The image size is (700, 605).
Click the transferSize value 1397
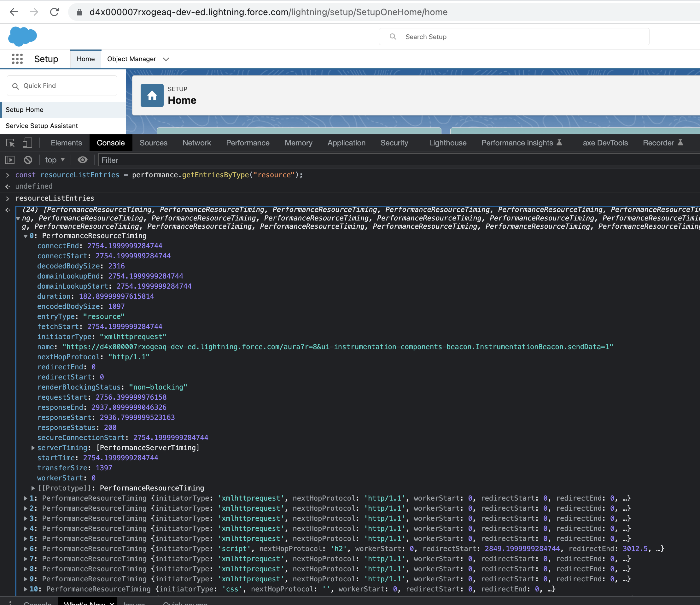[x=104, y=468]
